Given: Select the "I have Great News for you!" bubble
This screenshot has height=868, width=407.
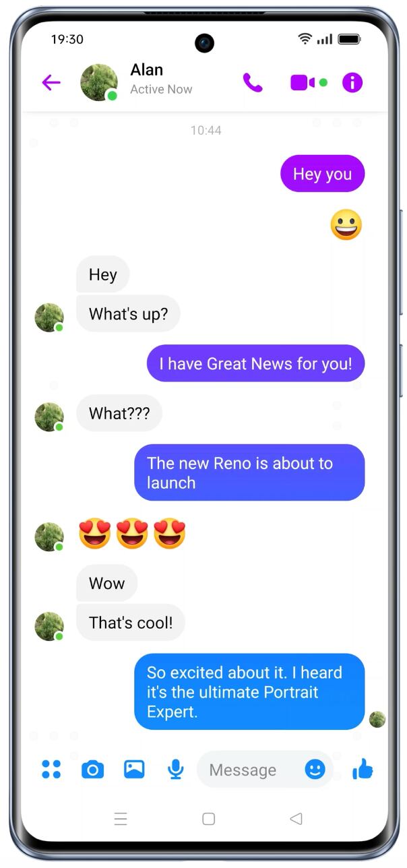Looking at the screenshot, I should pos(255,364).
